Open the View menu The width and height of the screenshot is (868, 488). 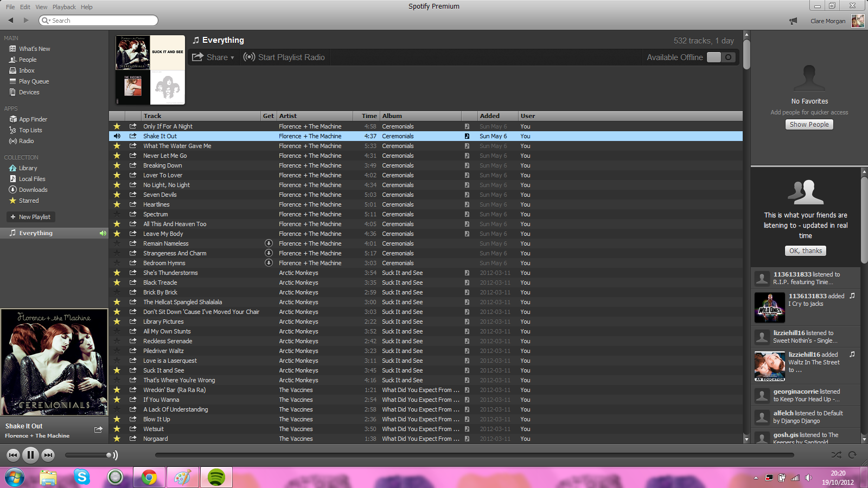pyautogui.click(x=41, y=7)
